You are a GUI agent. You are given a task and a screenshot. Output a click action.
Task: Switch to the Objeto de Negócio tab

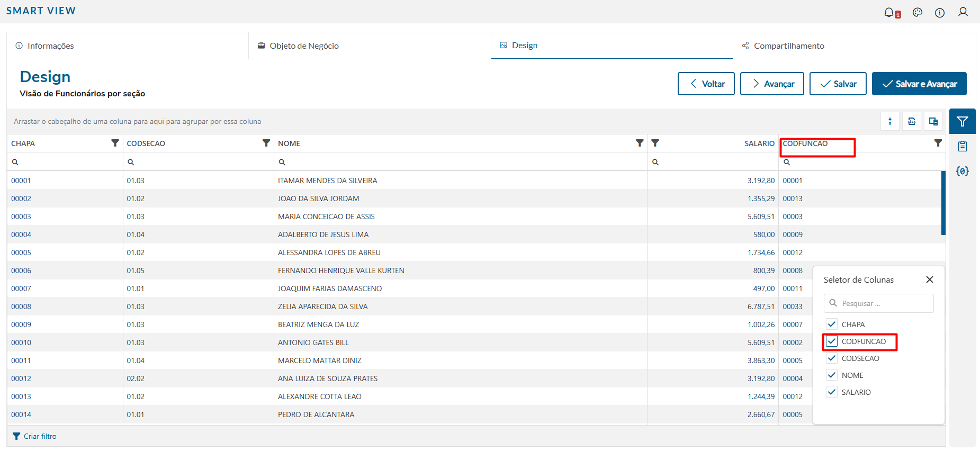(370, 46)
